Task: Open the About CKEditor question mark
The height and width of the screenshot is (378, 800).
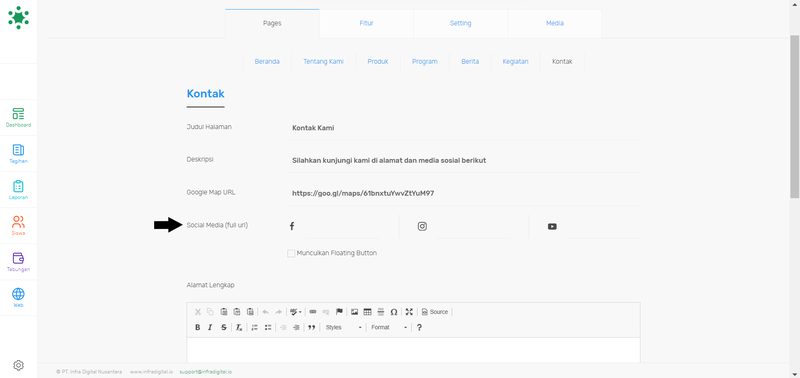Action: (x=419, y=327)
